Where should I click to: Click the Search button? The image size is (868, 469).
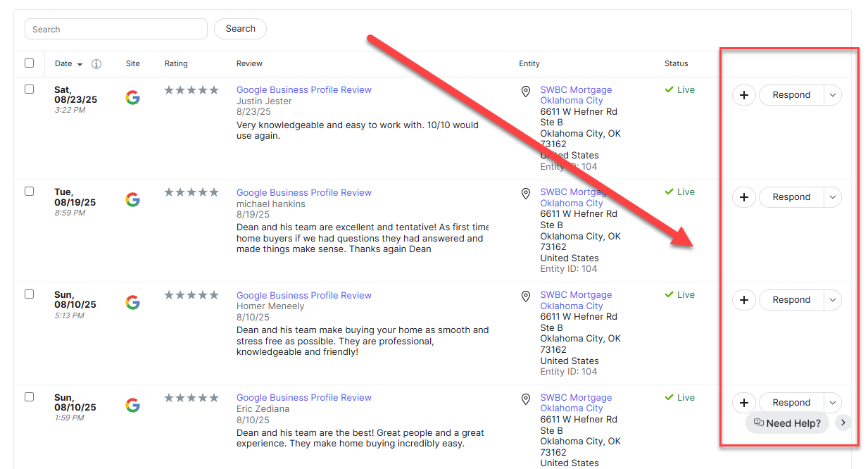pyautogui.click(x=240, y=29)
